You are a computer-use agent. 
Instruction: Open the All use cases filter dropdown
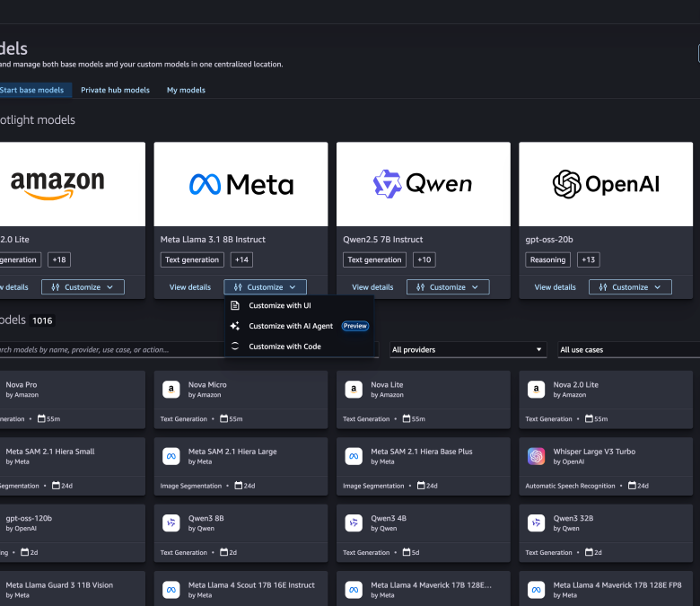click(628, 349)
